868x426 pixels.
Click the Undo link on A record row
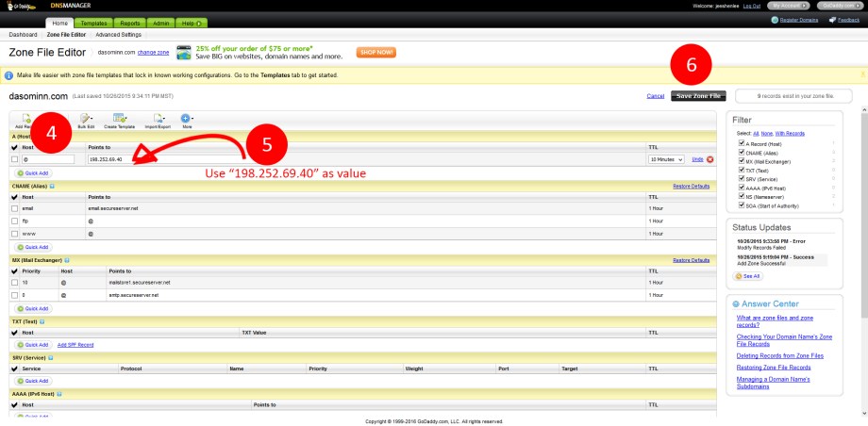pyautogui.click(x=697, y=159)
